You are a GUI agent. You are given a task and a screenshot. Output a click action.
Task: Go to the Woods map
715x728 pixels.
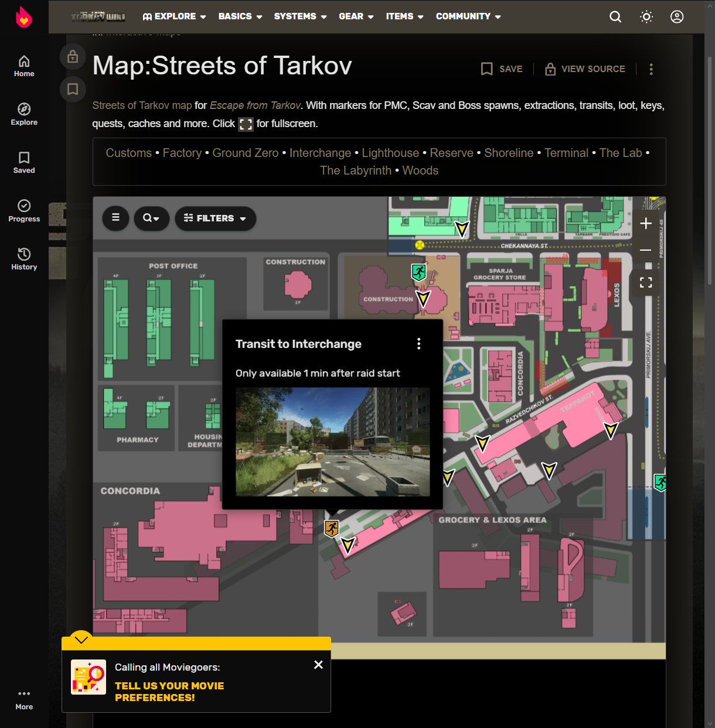point(420,170)
